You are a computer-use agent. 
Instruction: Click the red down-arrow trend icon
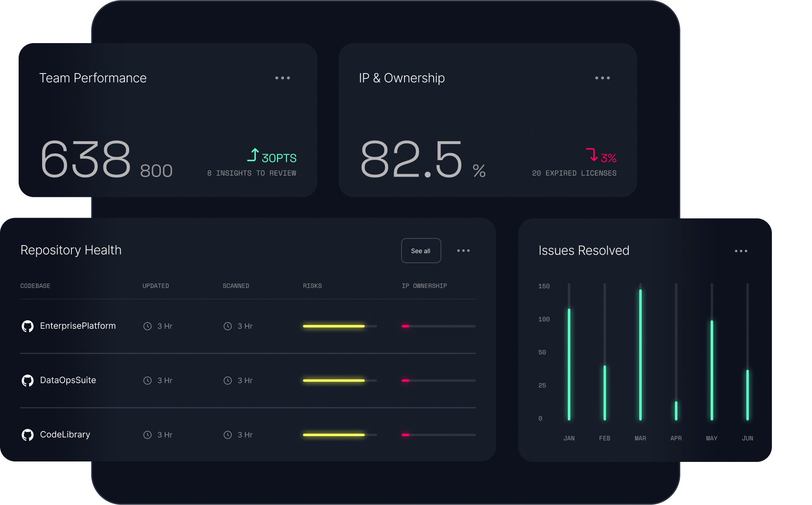(x=592, y=155)
